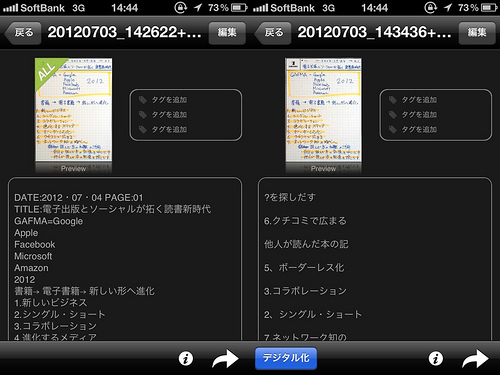Tap the 20120703_143436+… title
500x375 pixels.
[x=374, y=32]
